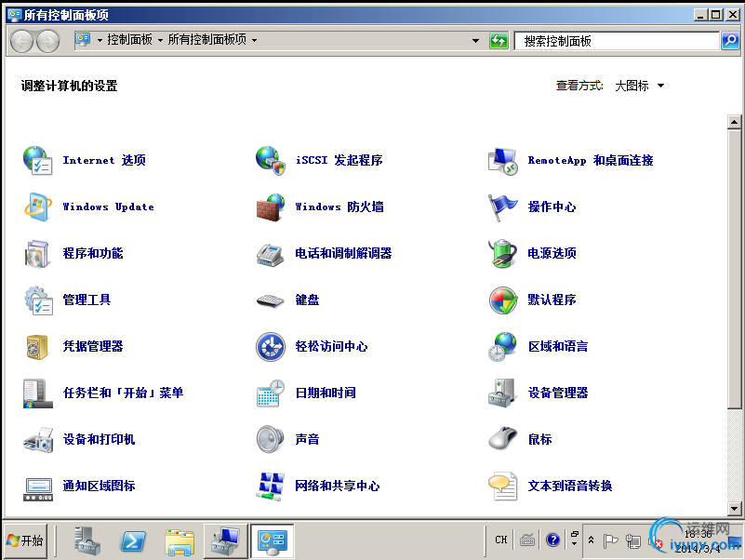Click the Forward navigation button
745x560 pixels.
coord(48,41)
